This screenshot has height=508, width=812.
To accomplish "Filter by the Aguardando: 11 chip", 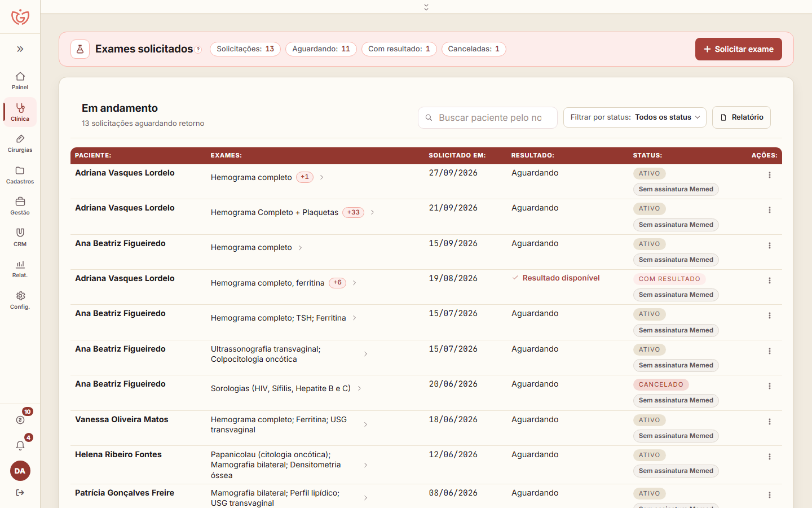I will (321, 49).
